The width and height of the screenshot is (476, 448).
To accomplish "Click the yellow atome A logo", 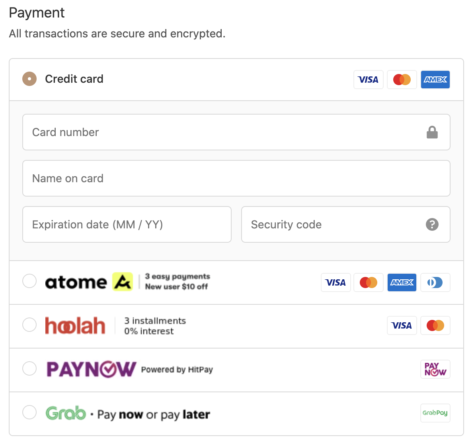I will coord(123,282).
